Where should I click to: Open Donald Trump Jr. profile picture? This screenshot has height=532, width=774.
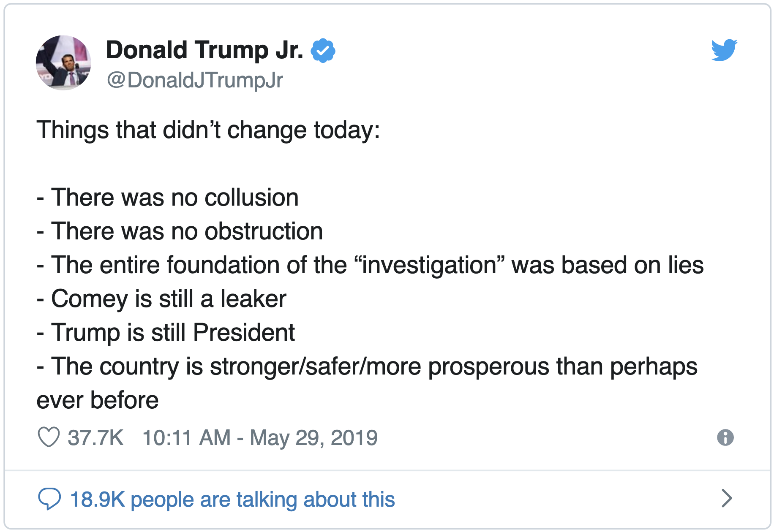point(63,62)
